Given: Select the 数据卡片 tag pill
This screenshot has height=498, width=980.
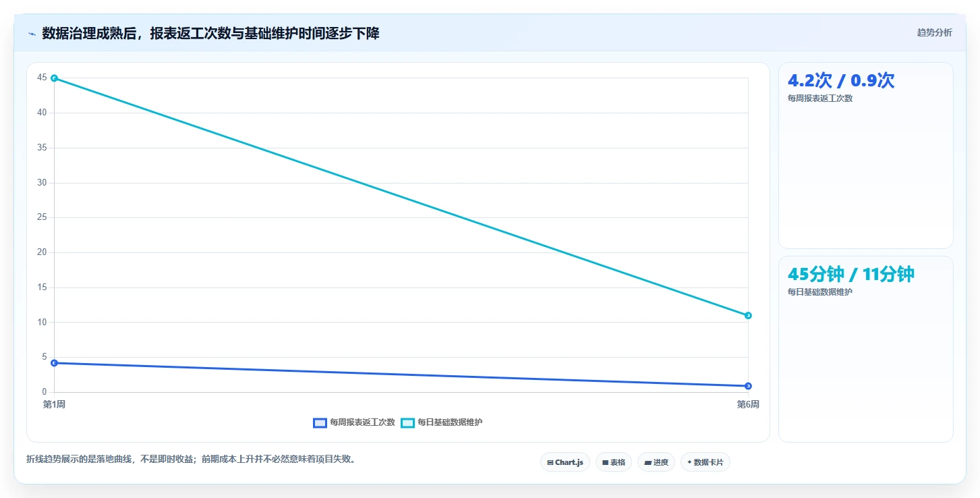Looking at the screenshot, I should click(x=705, y=462).
